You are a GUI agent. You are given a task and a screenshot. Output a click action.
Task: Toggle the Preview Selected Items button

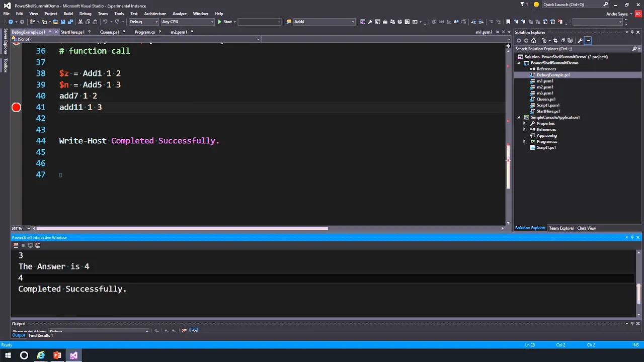[587, 41]
